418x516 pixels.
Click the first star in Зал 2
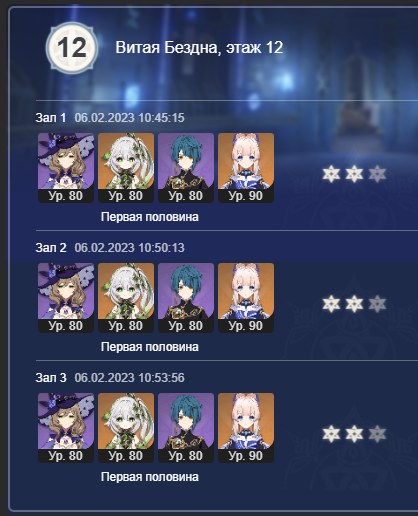pos(331,304)
